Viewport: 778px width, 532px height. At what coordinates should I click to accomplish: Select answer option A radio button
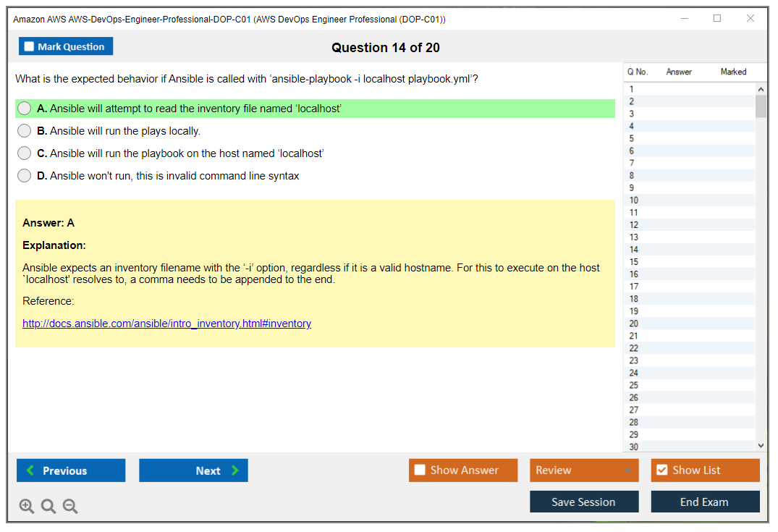click(x=25, y=109)
